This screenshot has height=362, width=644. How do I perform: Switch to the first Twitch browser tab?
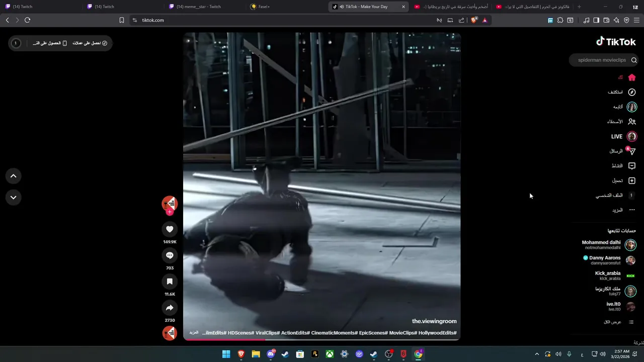pos(41,7)
